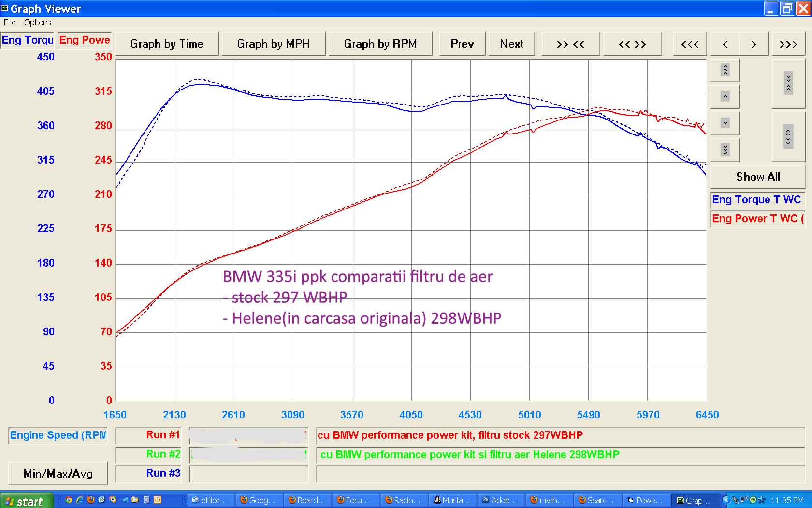The image size is (812, 508).
Task: Click the Outlook Express quick launch icon
Action: point(102,500)
